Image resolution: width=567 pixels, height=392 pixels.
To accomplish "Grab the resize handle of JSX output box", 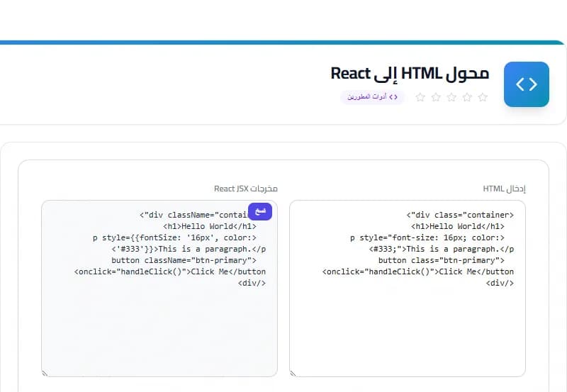I will click(x=45, y=373).
